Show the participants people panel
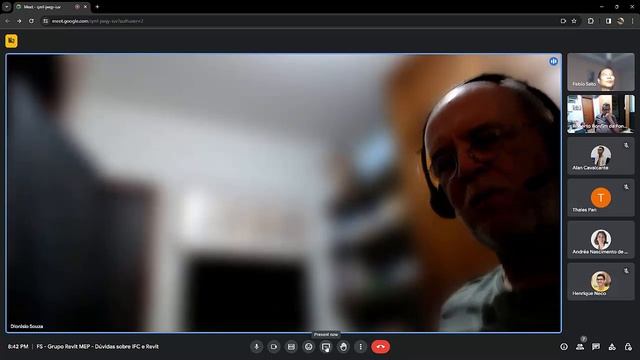Screen dimensions: 640x360 580,347
